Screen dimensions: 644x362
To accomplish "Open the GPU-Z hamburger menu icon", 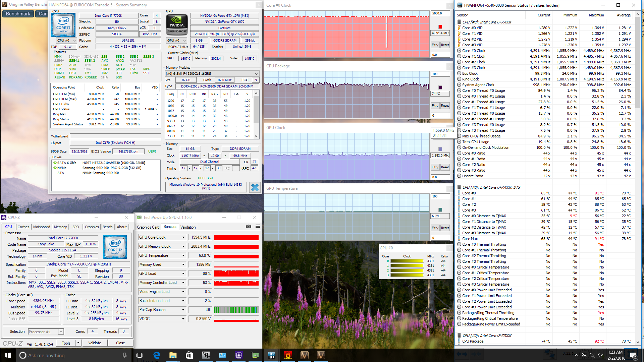I will 258,227.
